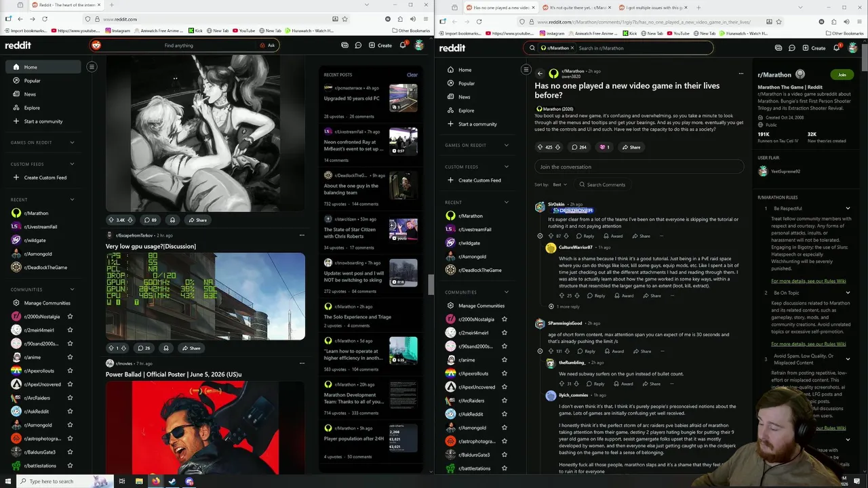Click Ask button in left search bar
868x488 pixels.
tap(267, 45)
